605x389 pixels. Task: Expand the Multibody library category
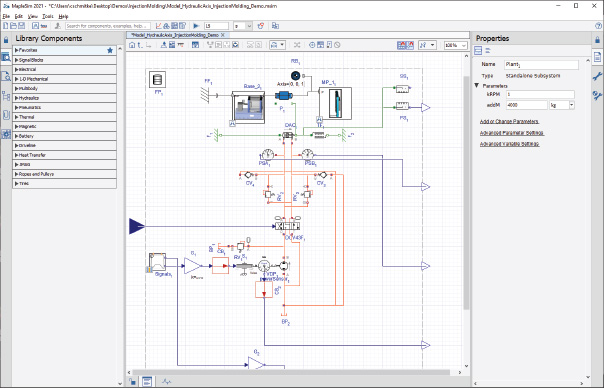(x=64, y=88)
